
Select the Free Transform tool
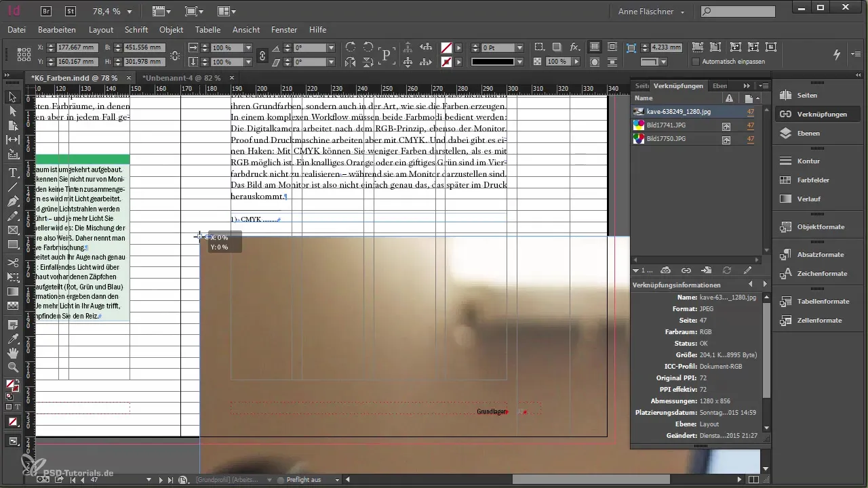(12, 277)
